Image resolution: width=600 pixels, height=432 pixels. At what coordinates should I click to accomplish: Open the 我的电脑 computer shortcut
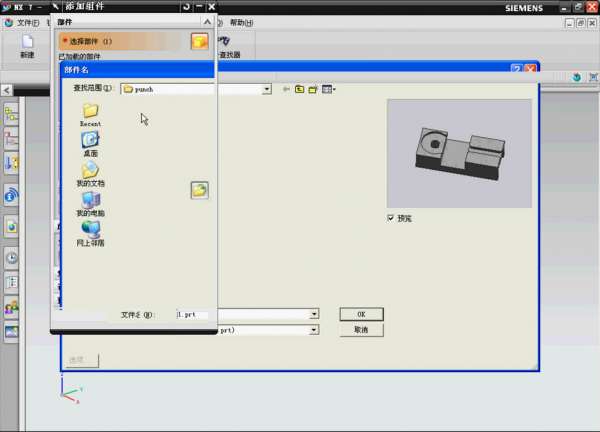coord(90,204)
